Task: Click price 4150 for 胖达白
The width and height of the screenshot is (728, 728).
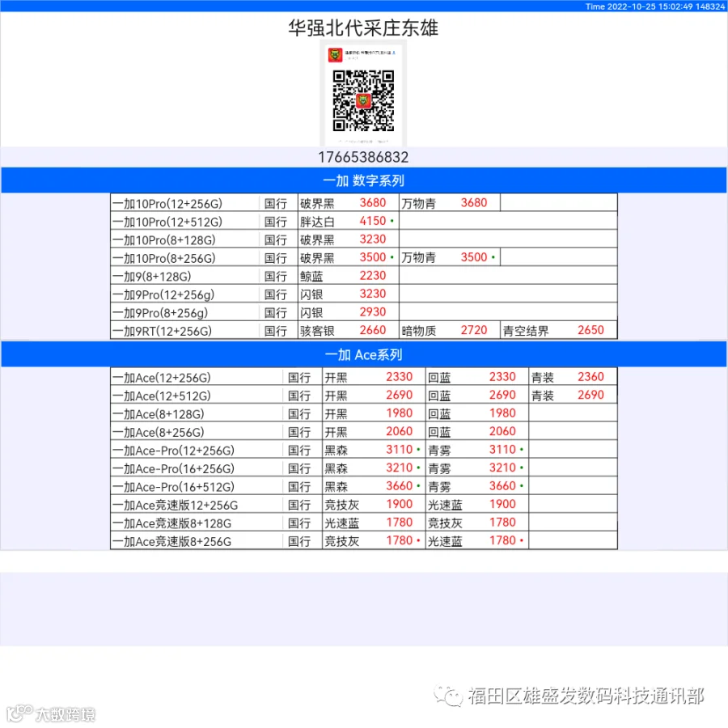Action: [373, 221]
